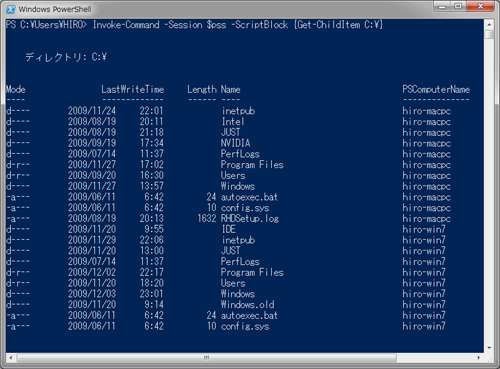Click the 20:13 time value
500x369 pixels.
[151, 218]
